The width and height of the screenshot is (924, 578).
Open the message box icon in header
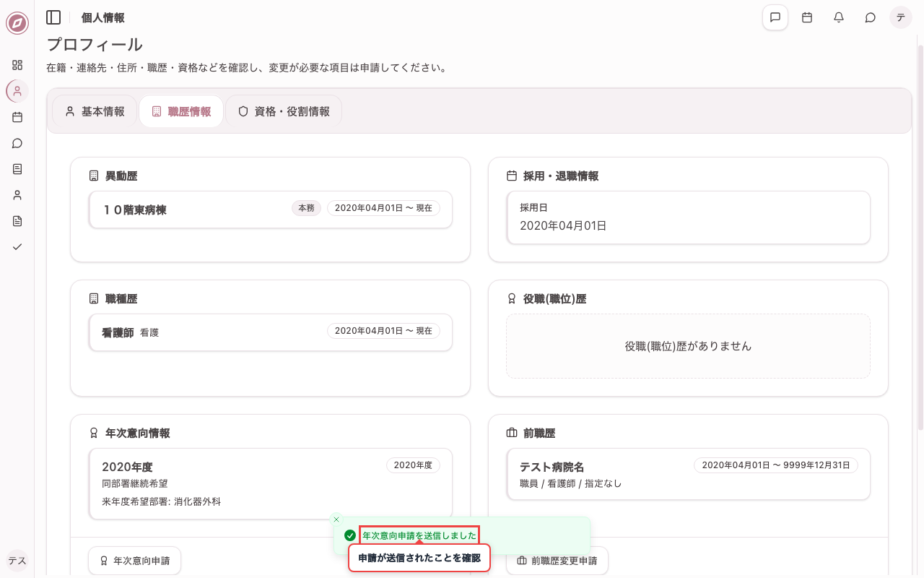coord(775,17)
